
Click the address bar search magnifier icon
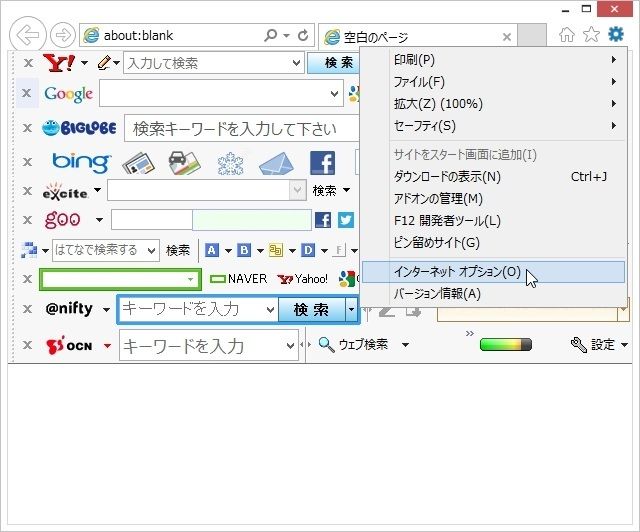tap(270, 36)
